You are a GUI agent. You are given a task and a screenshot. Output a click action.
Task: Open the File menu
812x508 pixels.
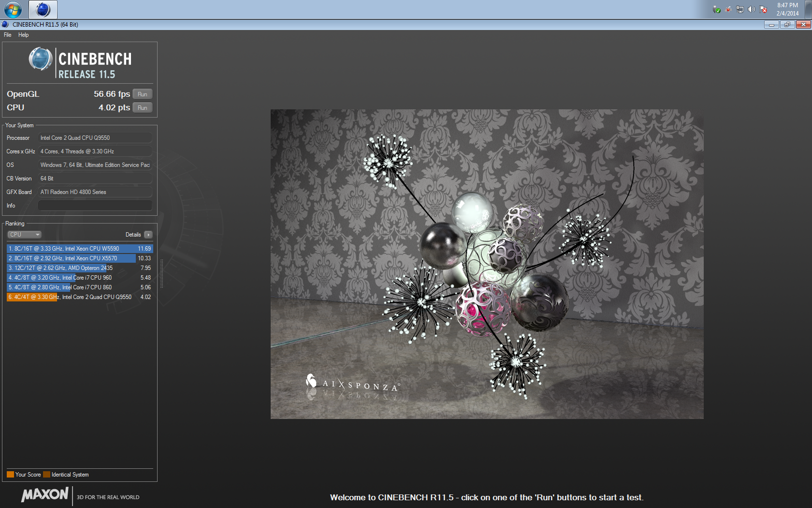point(7,35)
